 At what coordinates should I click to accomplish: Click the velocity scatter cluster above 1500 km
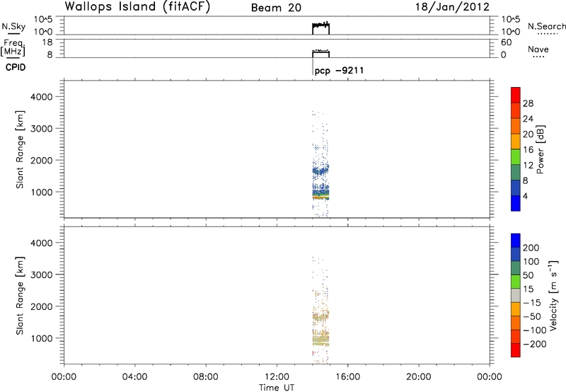click(x=320, y=316)
